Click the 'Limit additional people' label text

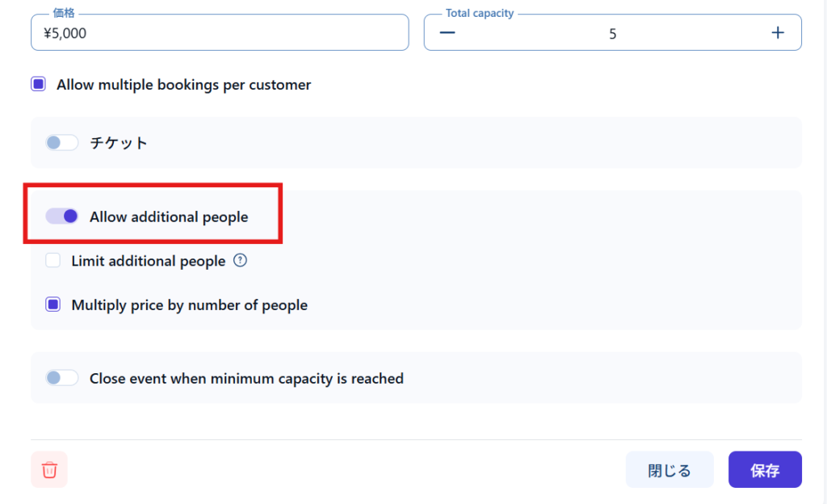149,261
